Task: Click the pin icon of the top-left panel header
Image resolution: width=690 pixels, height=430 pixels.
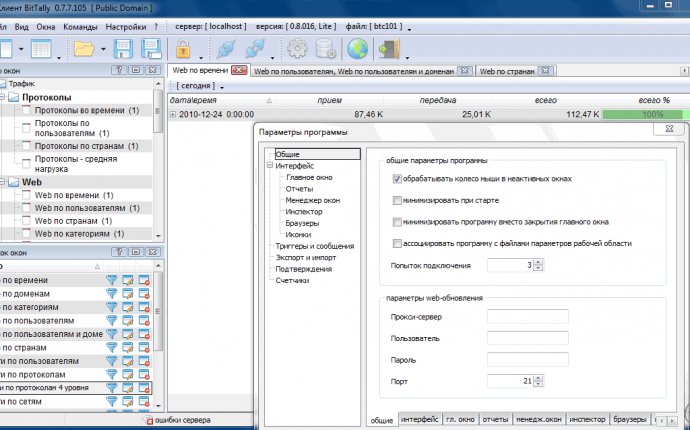Action: click(119, 70)
